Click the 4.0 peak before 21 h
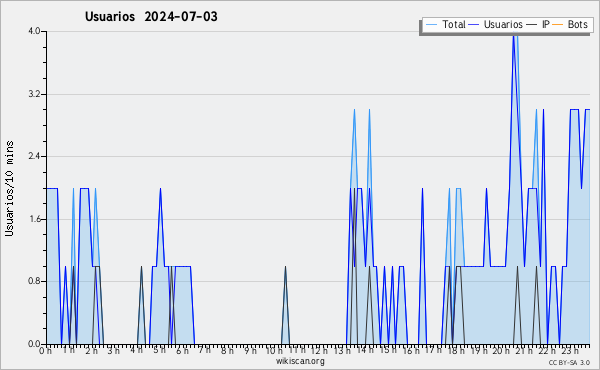The image size is (600, 370). [x=514, y=35]
